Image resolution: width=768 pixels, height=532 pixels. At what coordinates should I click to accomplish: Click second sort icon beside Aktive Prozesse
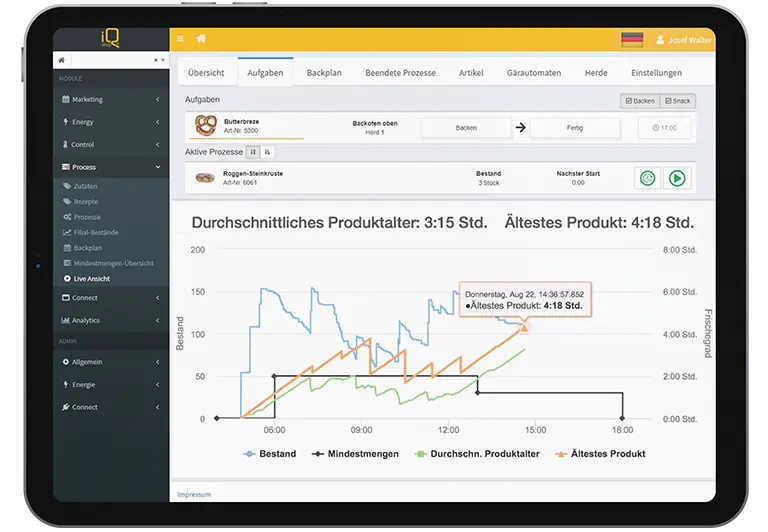(267, 152)
